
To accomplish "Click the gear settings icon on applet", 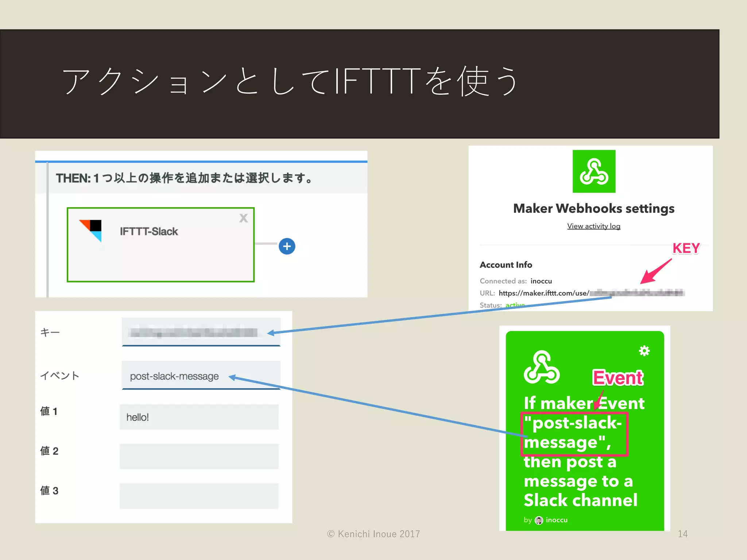I will [644, 351].
